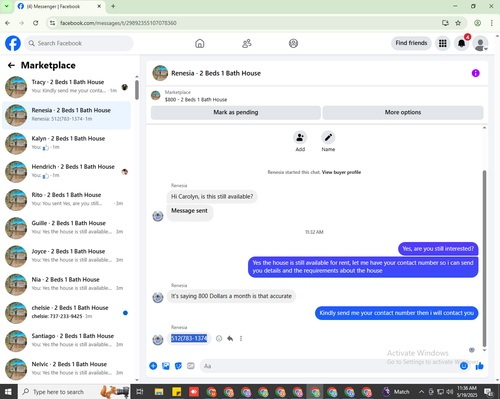This screenshot has width=500, height=399.
Task: Open Nelvic - 2 Beds 1 Bath House chat
Action: pyautogui.click(x=67, y=369)
